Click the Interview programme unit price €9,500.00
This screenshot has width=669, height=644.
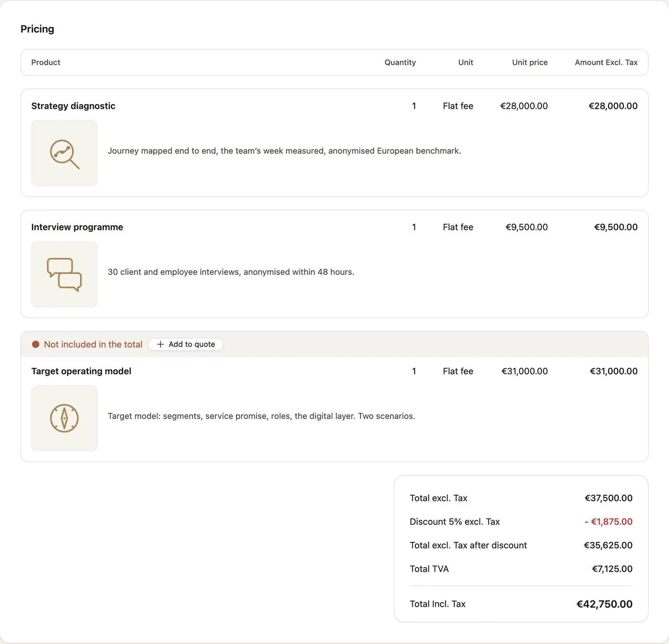pos(527,227)
